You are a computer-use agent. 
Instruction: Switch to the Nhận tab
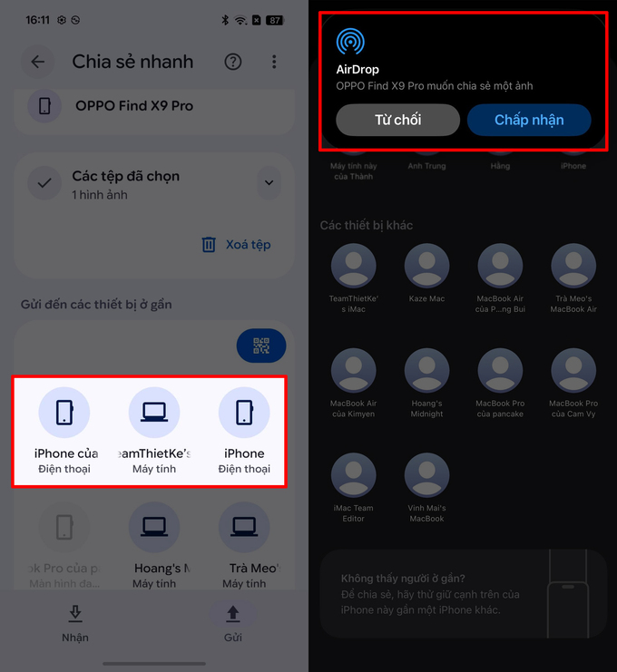click(75, 624)
